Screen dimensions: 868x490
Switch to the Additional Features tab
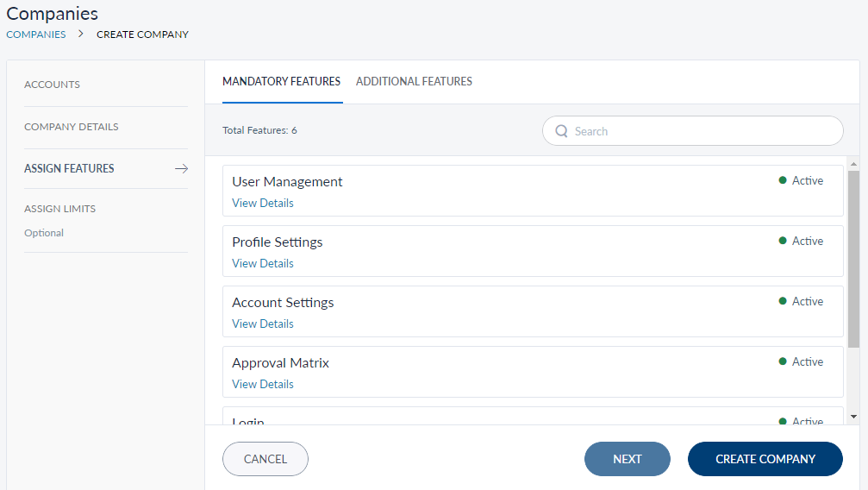414,81
